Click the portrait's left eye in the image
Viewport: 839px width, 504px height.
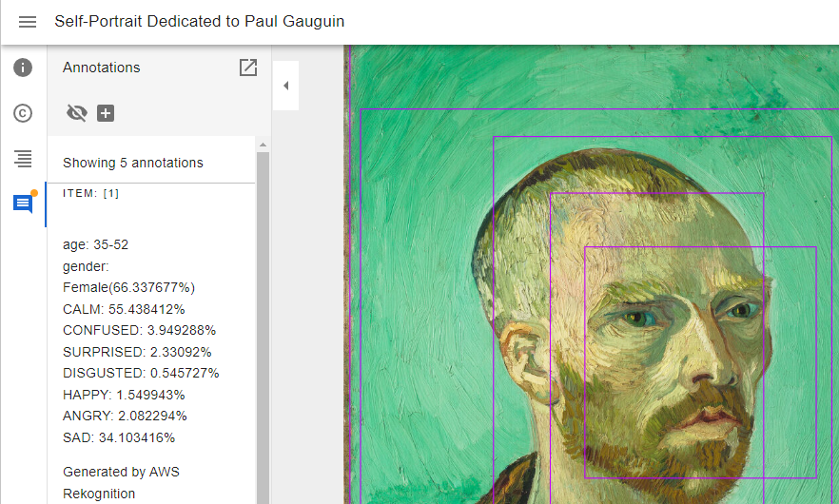[635, 319]
